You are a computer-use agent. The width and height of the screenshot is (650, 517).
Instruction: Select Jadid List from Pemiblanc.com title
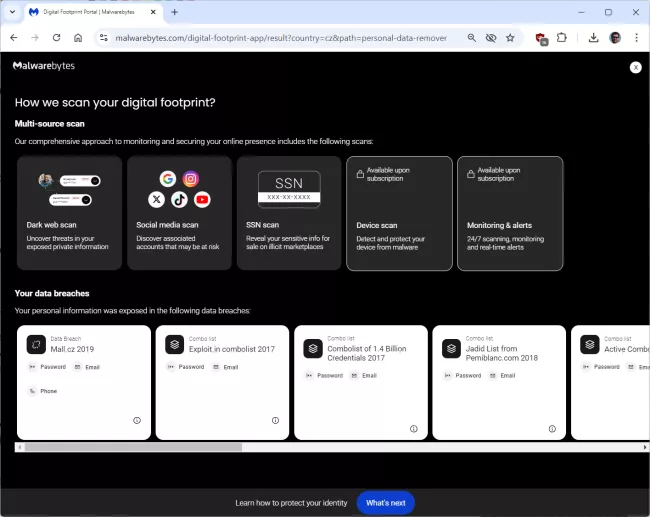502,353
